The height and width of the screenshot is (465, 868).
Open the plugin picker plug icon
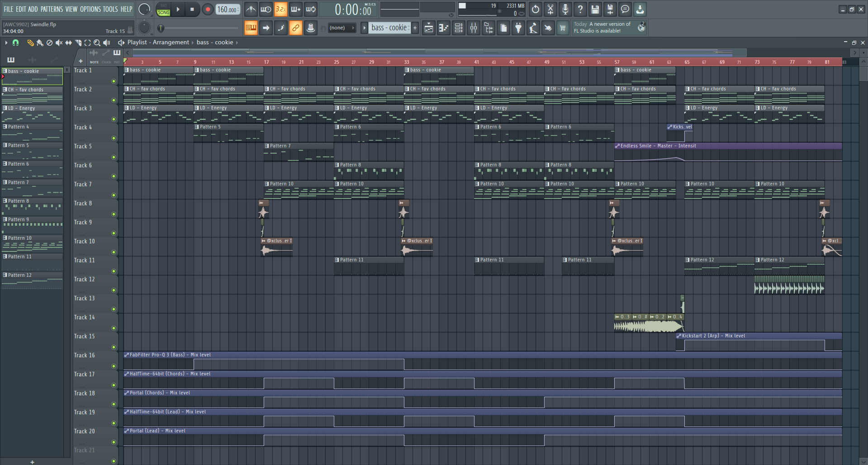(x=518, y=28)
